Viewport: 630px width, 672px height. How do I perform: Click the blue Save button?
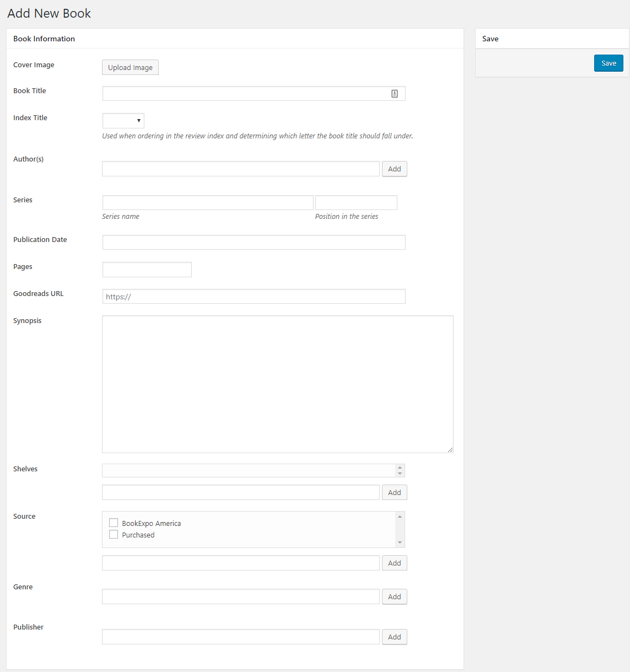coord(609,63)
